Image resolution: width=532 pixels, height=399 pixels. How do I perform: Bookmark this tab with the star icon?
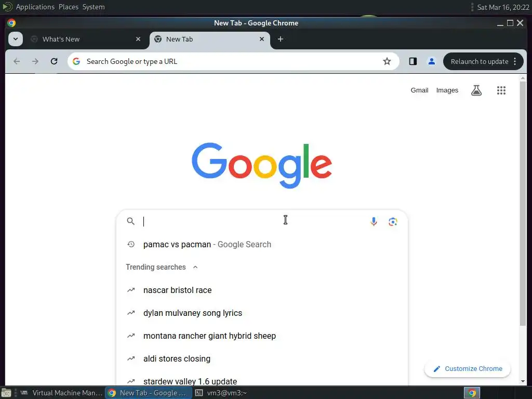387,61
